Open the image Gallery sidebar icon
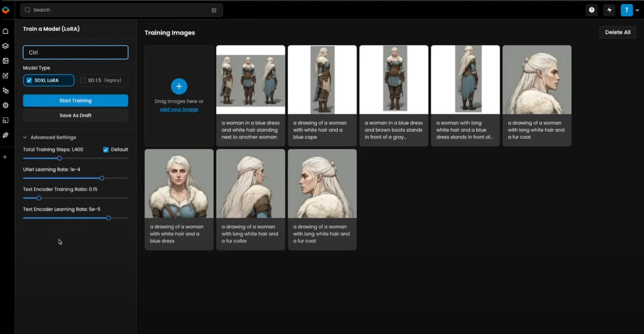This screenshot has height=334, width=644. pyautogui.click(x=5, y=61)
